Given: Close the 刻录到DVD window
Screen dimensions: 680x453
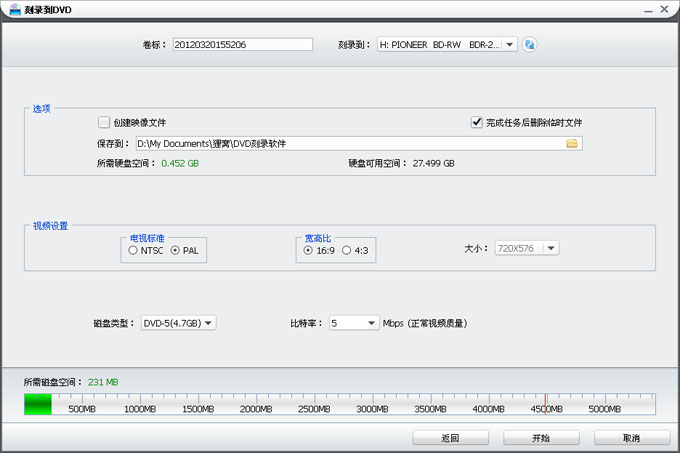Looking at the screenshot, I should (664, 9).
